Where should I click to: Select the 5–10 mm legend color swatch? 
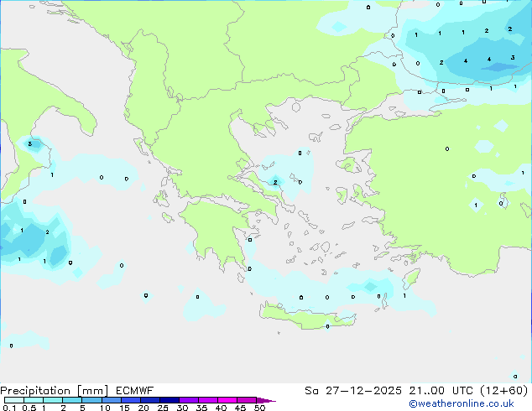[x=91, y=400]
